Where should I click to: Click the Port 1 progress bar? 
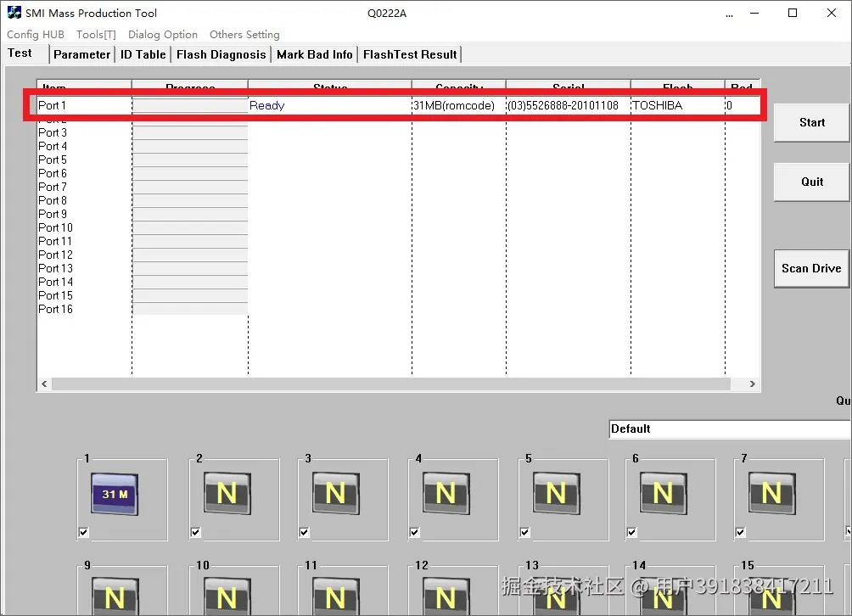click(x=189, y=105)
